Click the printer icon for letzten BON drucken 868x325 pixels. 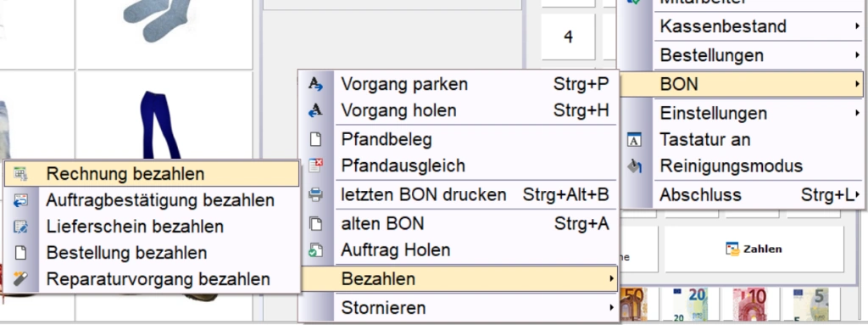pyautogui.click(x=315, y=194)
